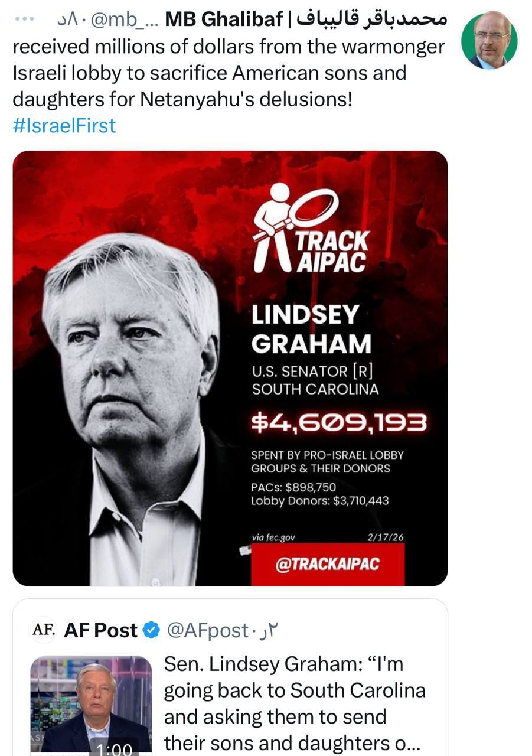Tap MB Ghalibaf's profile avatar
The width and height of the screenshot is (532, 756).
pos(488,40)
